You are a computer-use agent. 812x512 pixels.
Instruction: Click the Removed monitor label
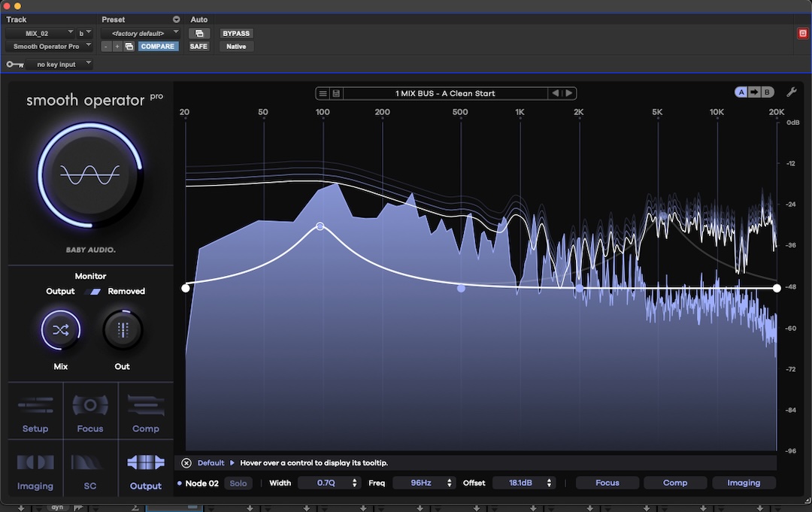[126, 292]
